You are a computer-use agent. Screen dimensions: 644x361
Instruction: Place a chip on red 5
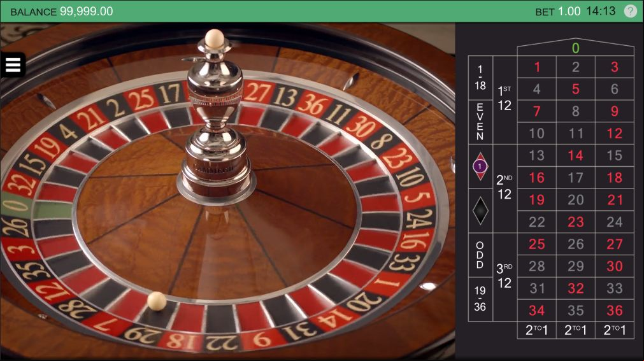tap(575, 88)
